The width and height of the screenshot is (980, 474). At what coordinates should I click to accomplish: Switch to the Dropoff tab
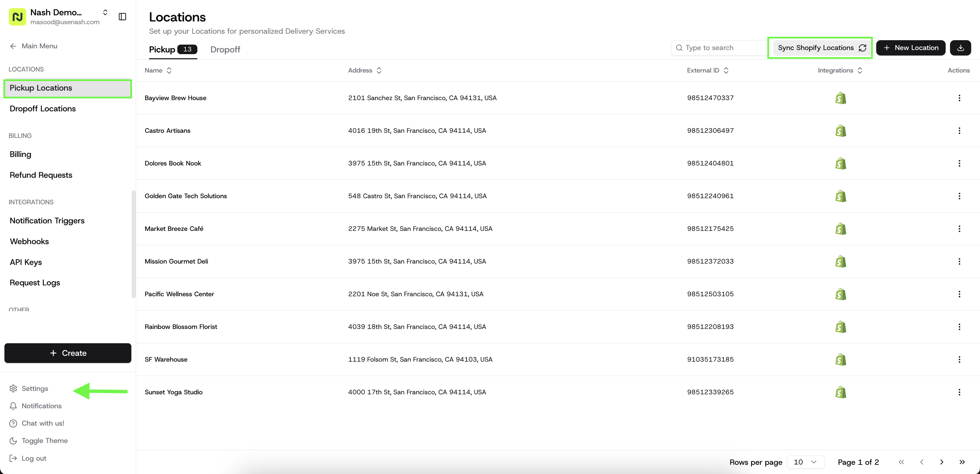(225, 49)
